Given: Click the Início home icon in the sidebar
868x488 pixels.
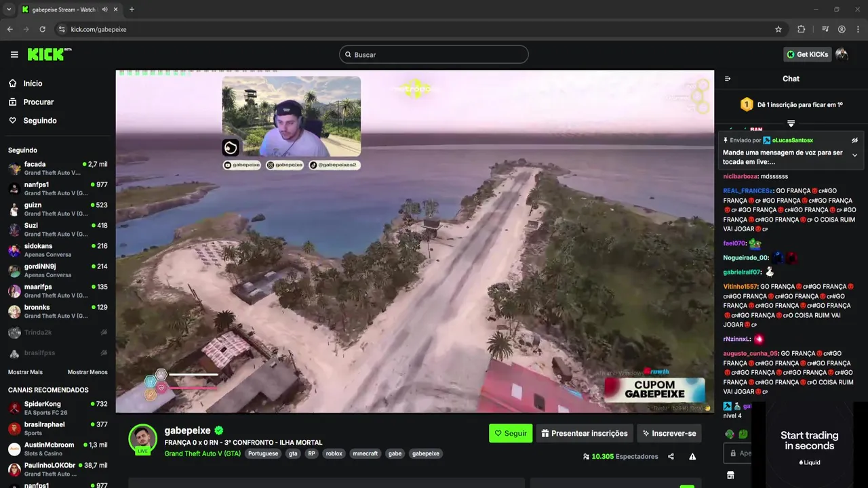Looking at the screenshot, I should click(x=13, y=83).
